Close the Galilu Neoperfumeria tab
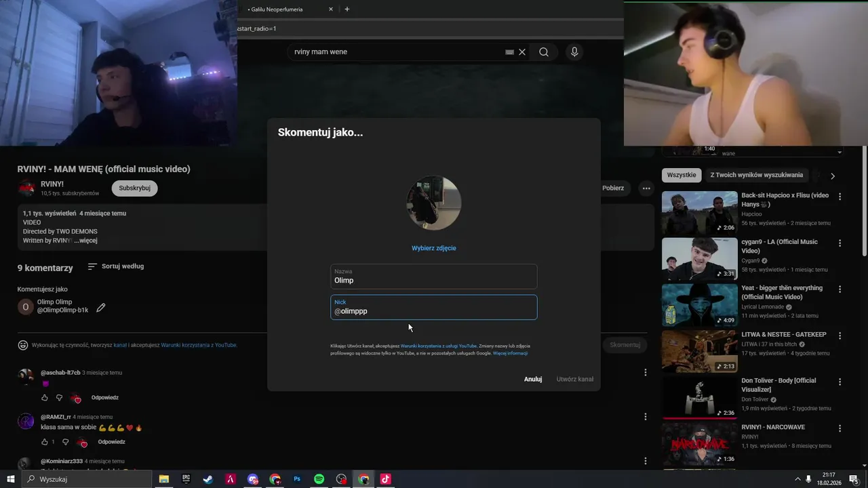868x488 pixels. tap(331, 9)
